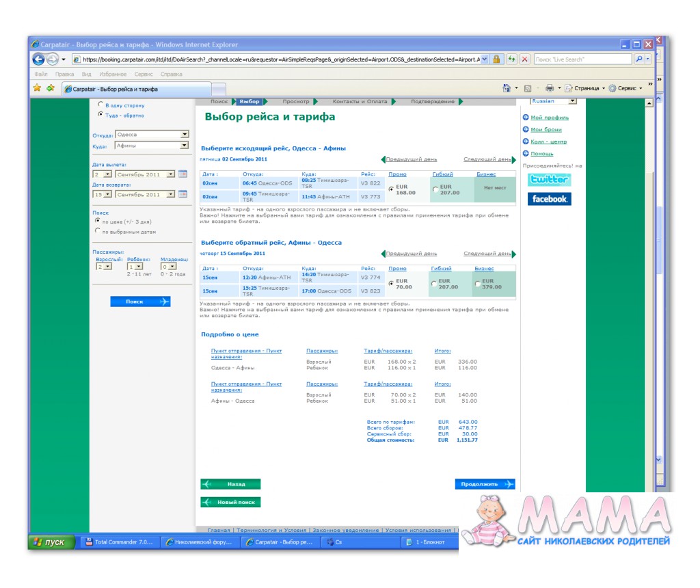Viewport: 700px width, 588px height.
Task: Open Total Commander from the taskbar
Action: (x=120, y=542)
